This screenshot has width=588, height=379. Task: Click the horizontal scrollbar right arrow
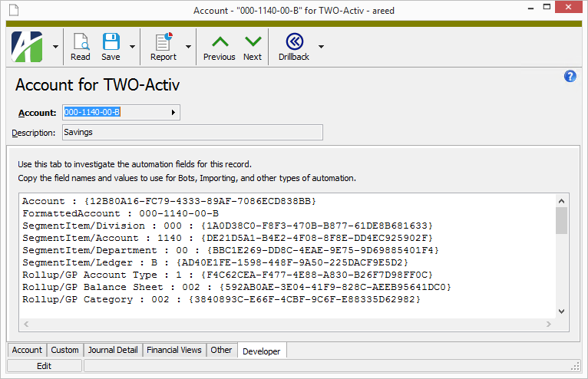(x=549, y=324)
